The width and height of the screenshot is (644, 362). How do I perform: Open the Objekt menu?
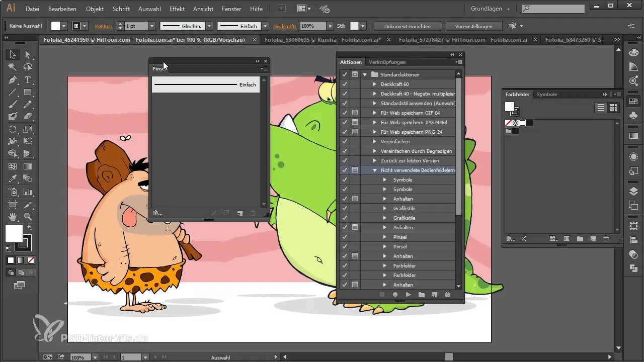coord(95,9)
